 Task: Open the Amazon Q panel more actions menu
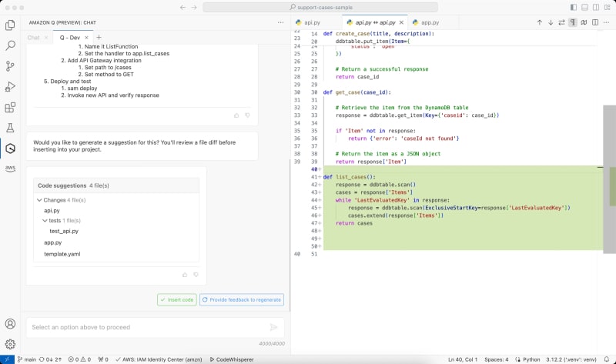point(280,22)
